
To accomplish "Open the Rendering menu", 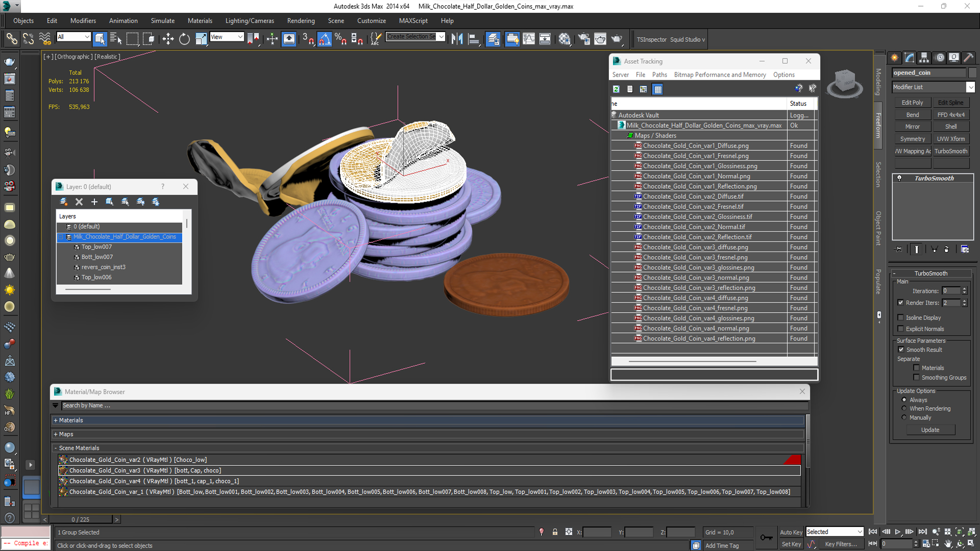I will 301,21.
